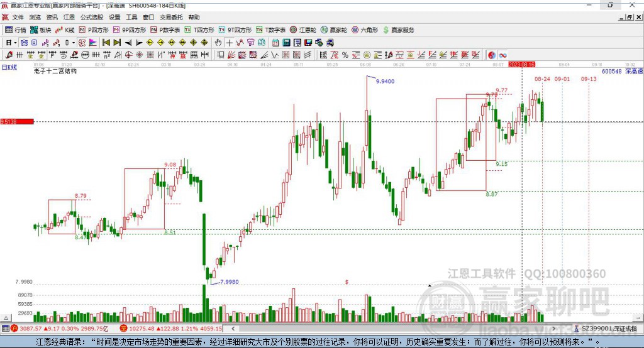Viewport: 644px width, 348px height.
Task: Open the 工具 menu
Action: (131, 17)
